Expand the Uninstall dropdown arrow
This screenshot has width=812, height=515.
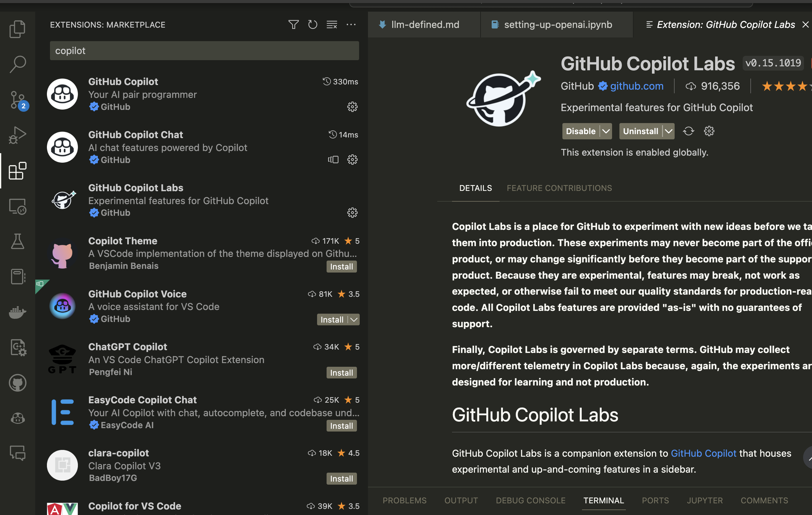pos(668,131)
